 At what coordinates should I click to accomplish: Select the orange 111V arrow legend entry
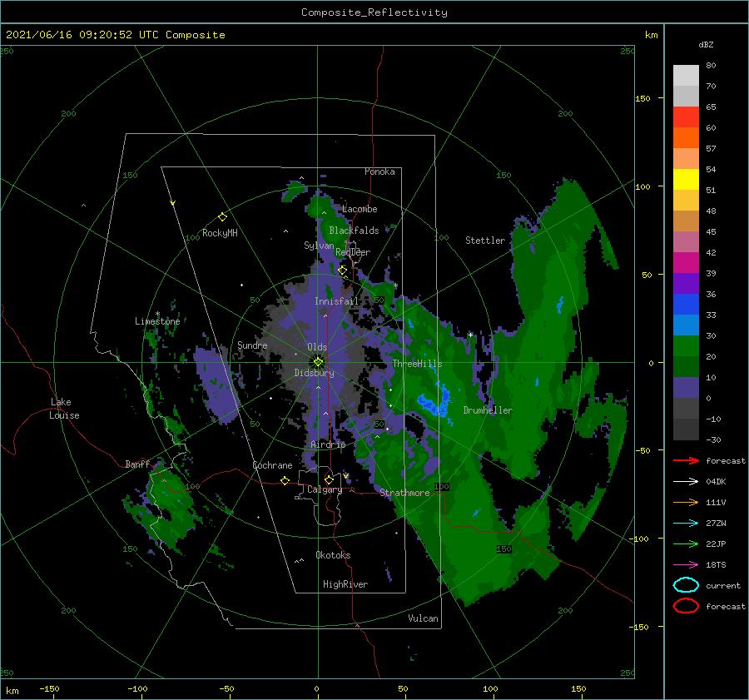(x=686, y=502)
